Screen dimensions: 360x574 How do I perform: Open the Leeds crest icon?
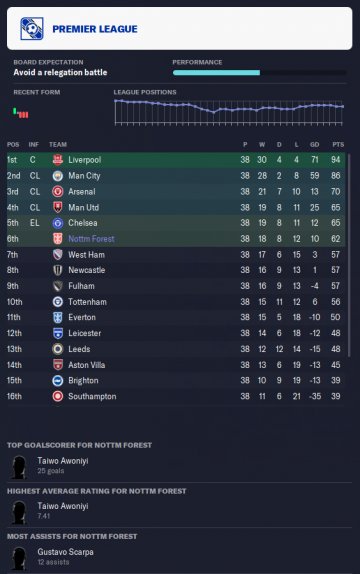(58, 349)
